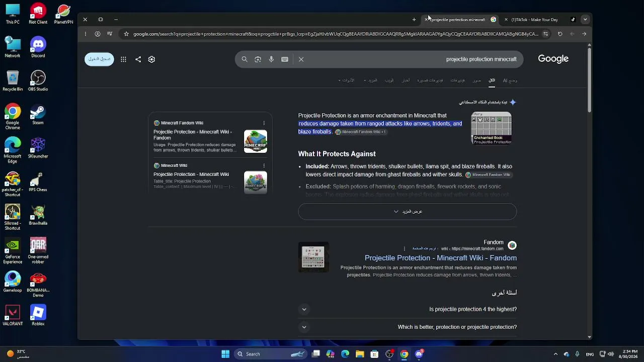The width and height of the screenshot is (644, 362).
Task: Click the ENG language indicator
Action: [590, 354]
